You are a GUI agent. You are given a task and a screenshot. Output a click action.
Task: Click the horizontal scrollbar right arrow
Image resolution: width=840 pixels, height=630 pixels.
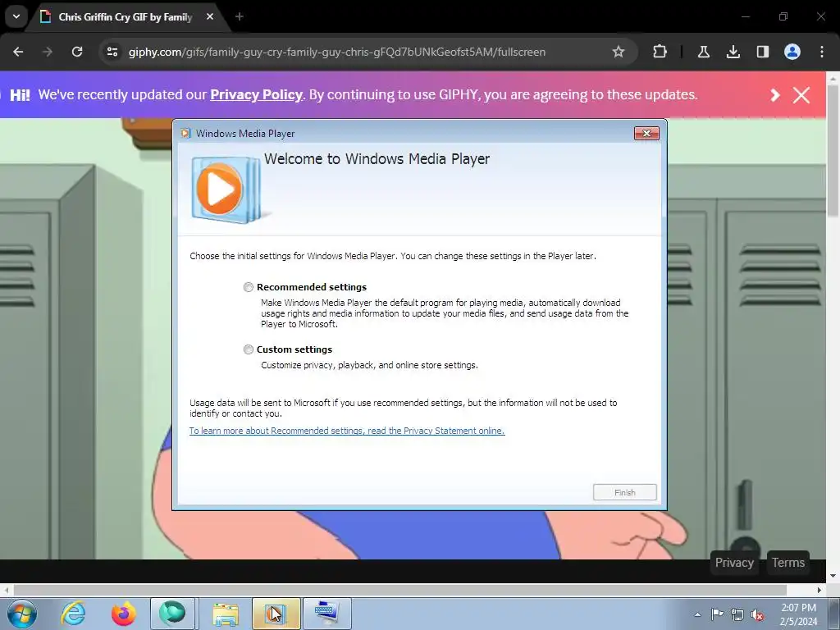pos(819,590)
